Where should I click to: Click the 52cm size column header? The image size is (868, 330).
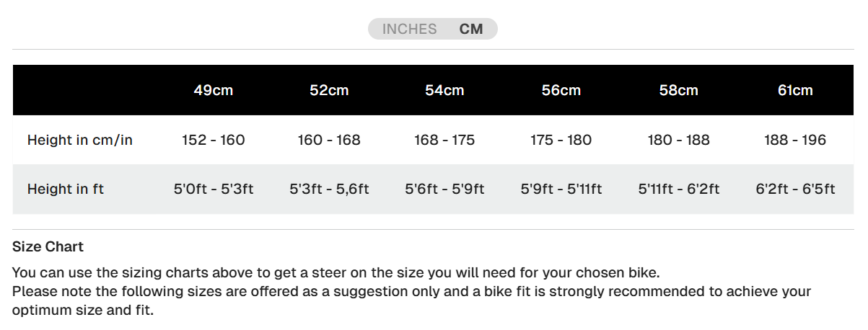[x=329, y=90]
